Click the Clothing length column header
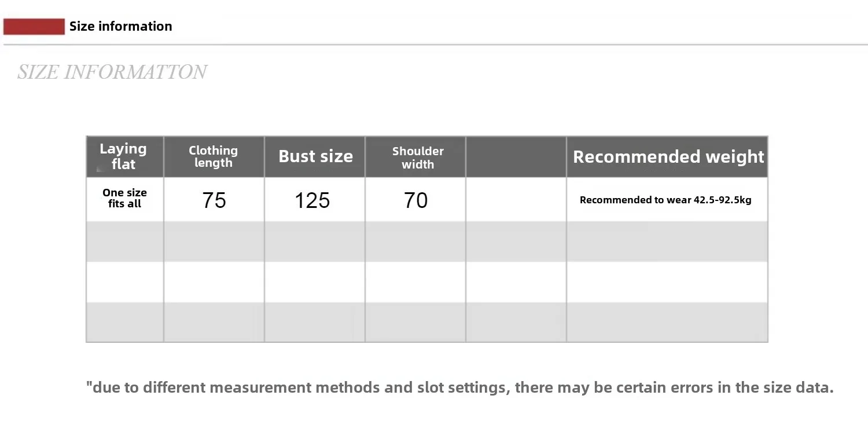868x439 pixels. coord(214,157)
